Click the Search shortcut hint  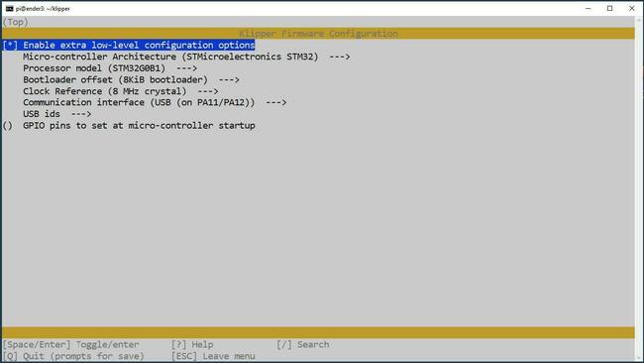click(303, 344)
